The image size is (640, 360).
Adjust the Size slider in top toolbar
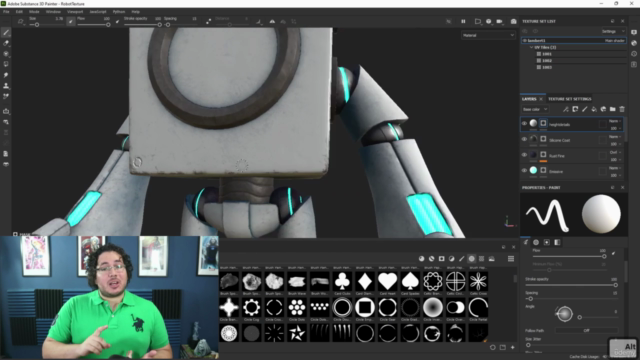pos(47,25)
